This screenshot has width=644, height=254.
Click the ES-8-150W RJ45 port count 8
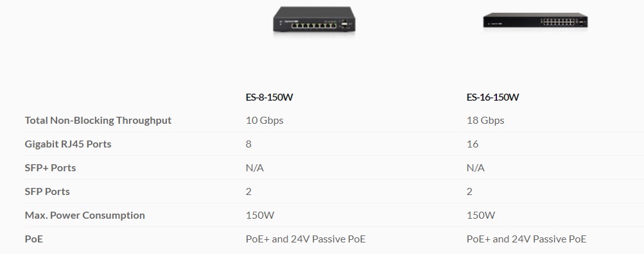tap(248, 144)
